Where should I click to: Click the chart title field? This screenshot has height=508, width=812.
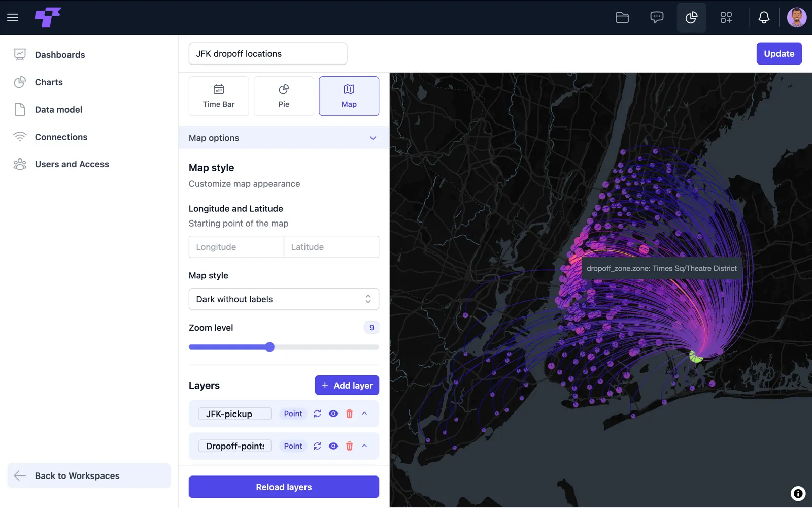268,54
